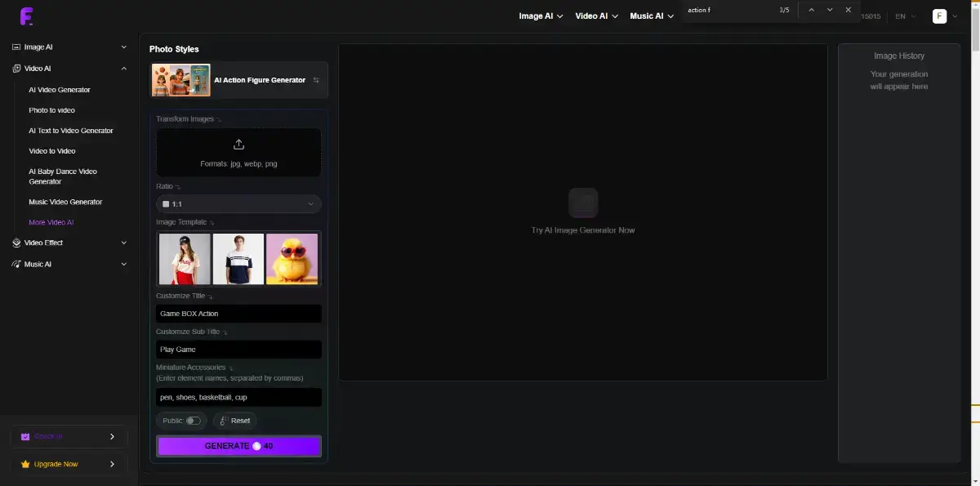
Task: Click the Reset button
Action: pos(235,421)
